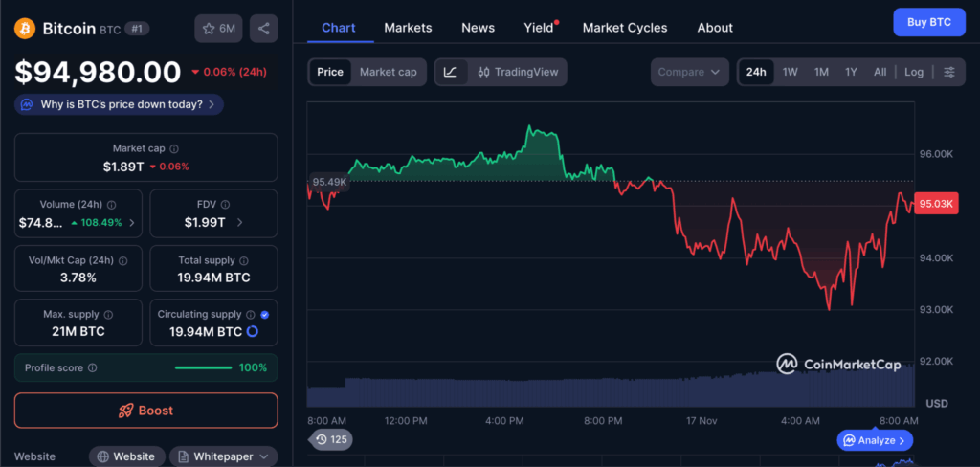Image resolution: width=980 pixels, height=467 pixels.
Task: Open 'Why is BTC's price down today?'
Action: pyautogui.click(x=120, y=104)
